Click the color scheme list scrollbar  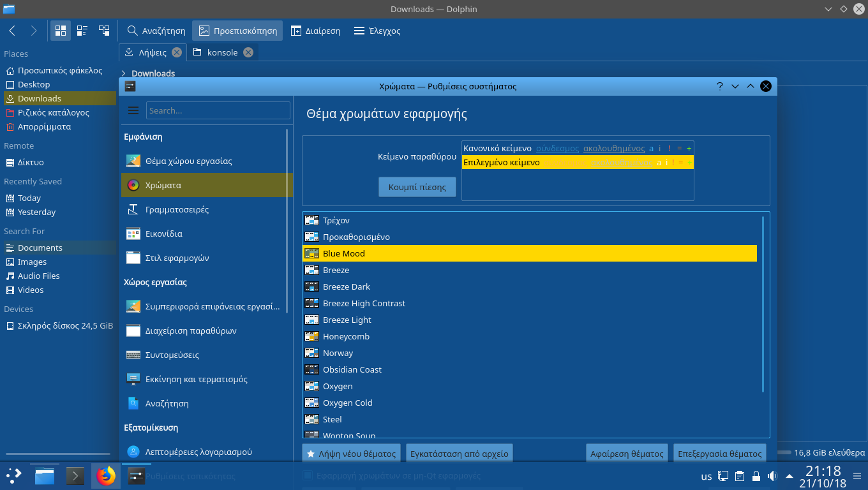[763, 304]
